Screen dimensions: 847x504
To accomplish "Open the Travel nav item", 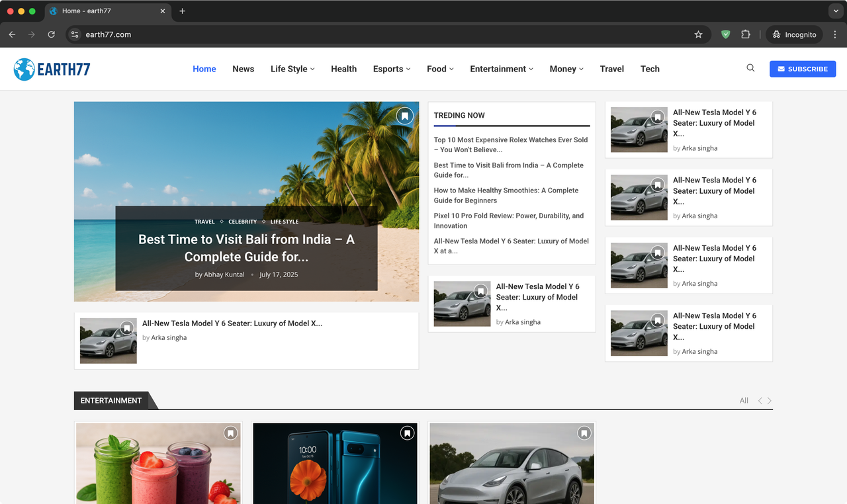I will coord(612,69).
